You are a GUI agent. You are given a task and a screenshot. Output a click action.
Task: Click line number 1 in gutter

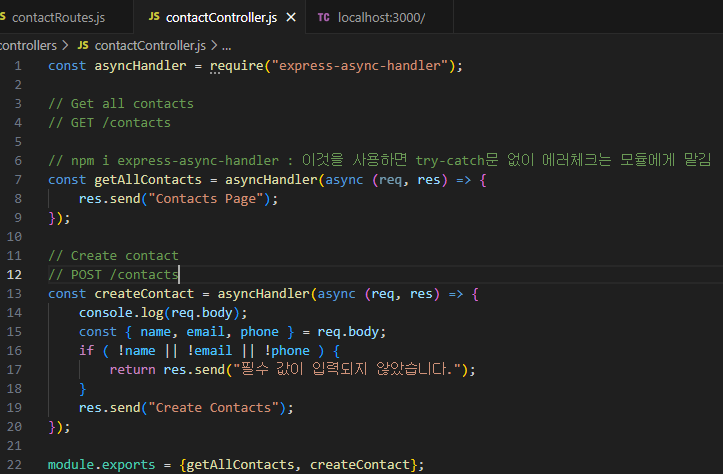[x=18, y=66]
